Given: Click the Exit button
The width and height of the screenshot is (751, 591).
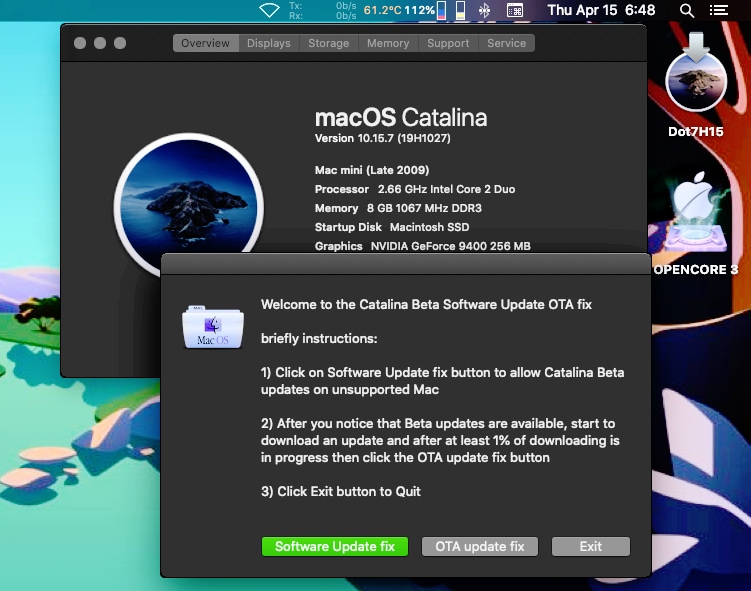Looking at the screenshot, I should coord(591,546).
